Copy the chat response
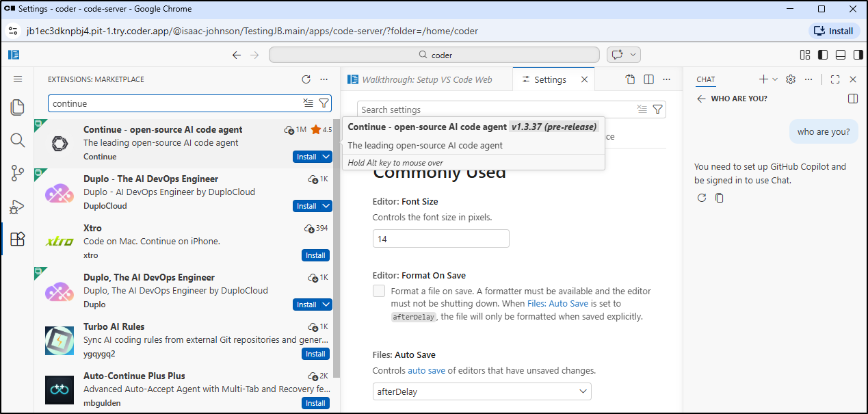The image size is (868, 414). point(720,198)
